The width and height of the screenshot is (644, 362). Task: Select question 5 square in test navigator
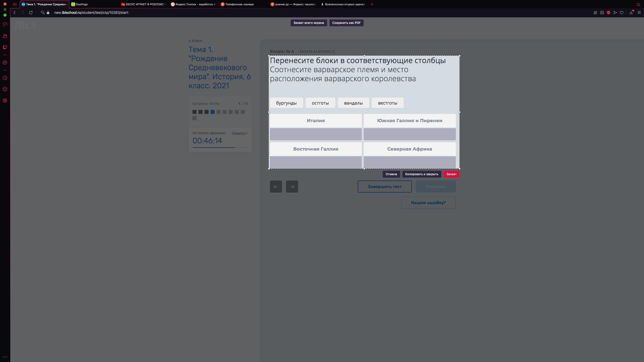[218, 112]
